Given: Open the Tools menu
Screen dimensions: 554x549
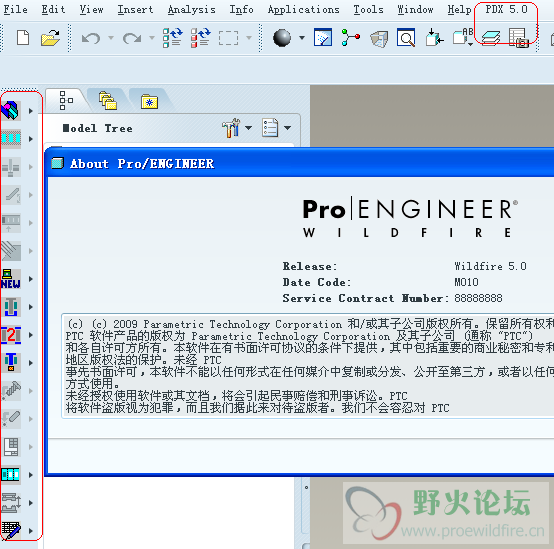Looking at the screenshot, I should pyautogui.click(x=369, y=9).
